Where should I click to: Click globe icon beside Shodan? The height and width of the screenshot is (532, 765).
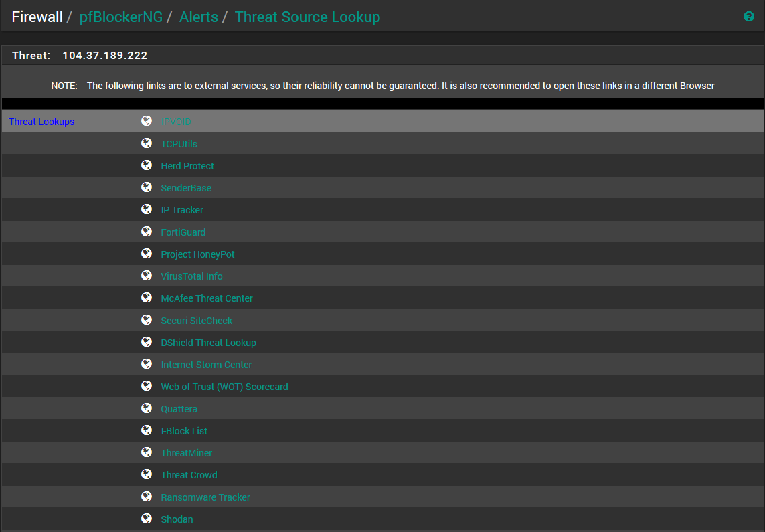click(x=147, y=519)
